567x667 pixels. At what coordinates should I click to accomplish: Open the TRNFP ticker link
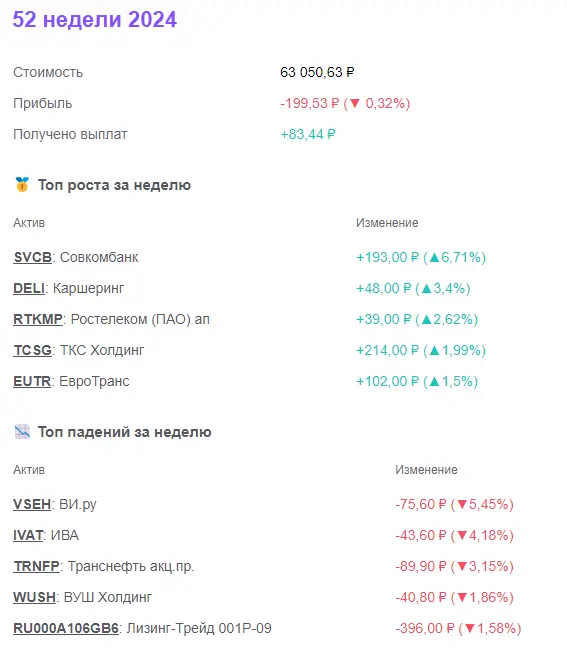pyautogui.click(x=37, y=566)
